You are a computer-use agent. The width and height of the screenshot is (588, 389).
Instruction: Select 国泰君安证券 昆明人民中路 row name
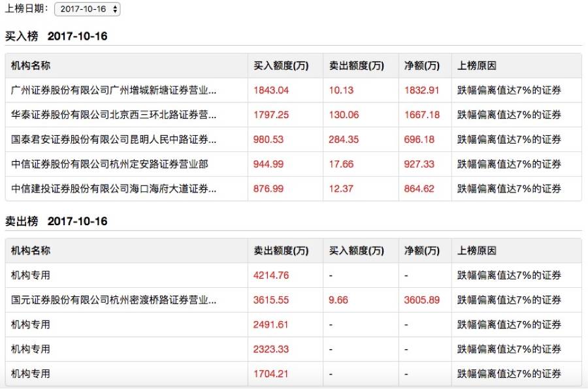coord(114,140)
